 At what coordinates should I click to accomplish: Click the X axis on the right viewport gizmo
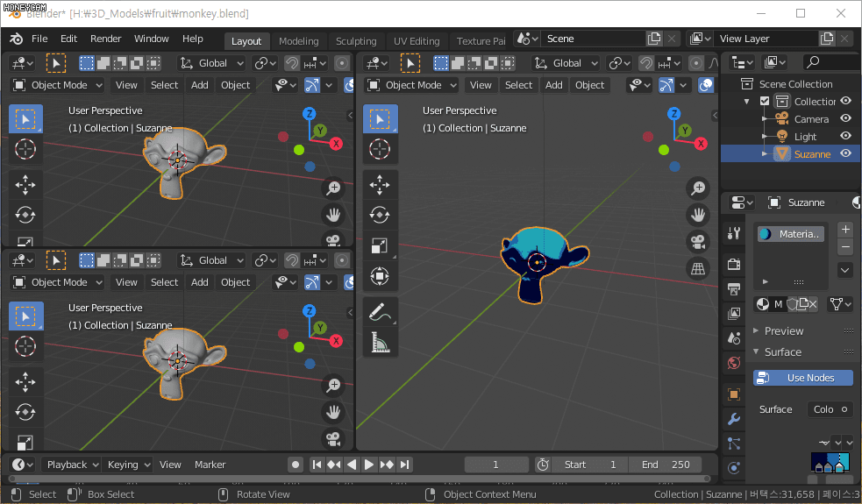(701, 144)
